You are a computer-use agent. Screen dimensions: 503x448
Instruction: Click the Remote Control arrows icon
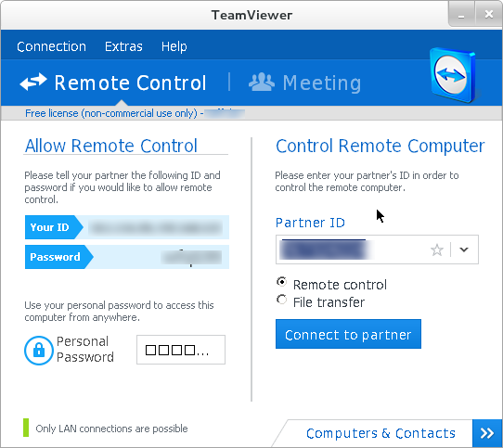[33, 82]
